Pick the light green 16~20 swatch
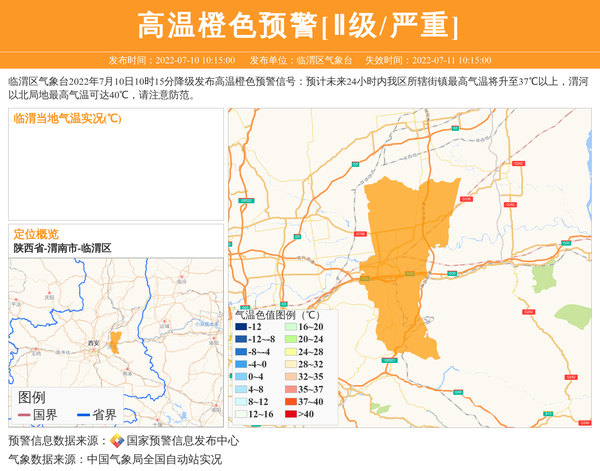 coord(291,327)
